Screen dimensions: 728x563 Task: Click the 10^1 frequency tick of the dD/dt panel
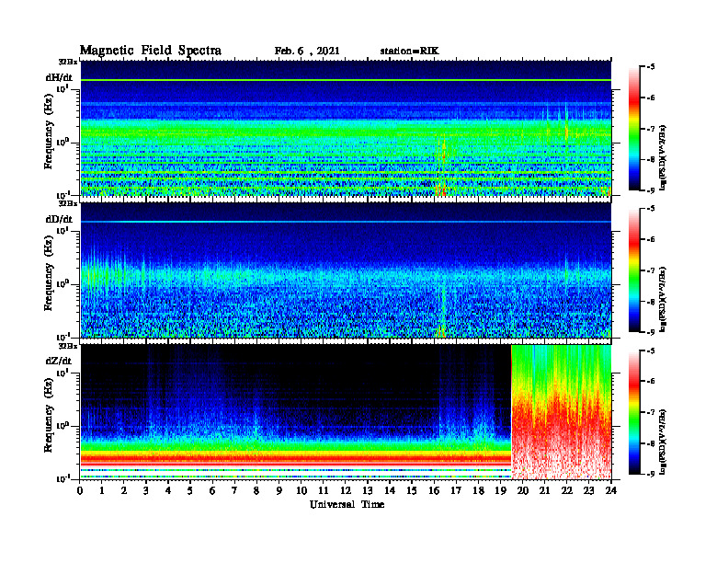pyautogui.click(x=63, y=230)
